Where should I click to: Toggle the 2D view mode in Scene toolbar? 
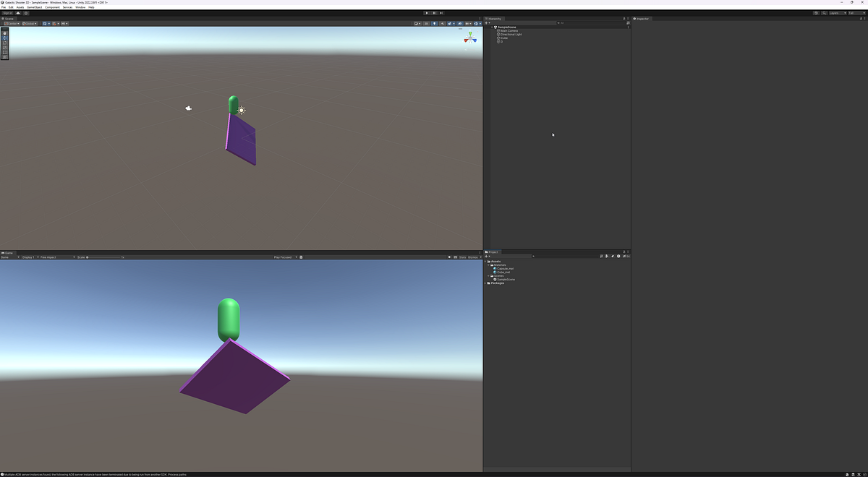425,24
